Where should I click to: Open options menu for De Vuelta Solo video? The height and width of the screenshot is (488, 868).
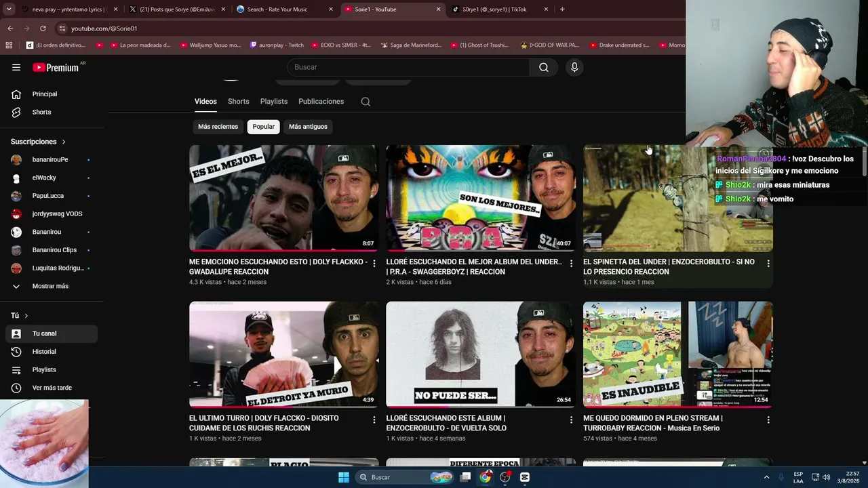click(x=571, y=420)
